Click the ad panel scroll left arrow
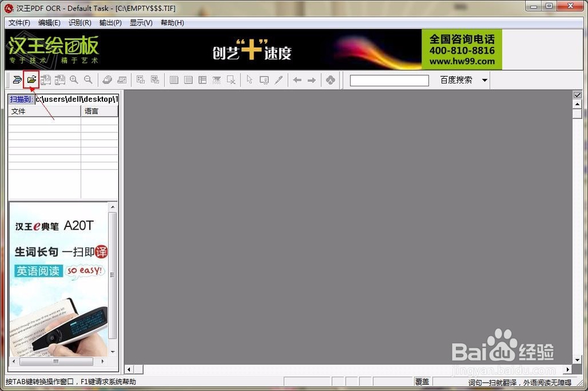 point(14,362)
